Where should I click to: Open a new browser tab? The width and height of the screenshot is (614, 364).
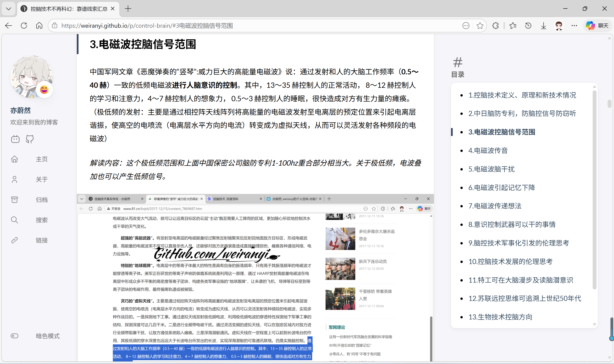[x=128, y=9]
